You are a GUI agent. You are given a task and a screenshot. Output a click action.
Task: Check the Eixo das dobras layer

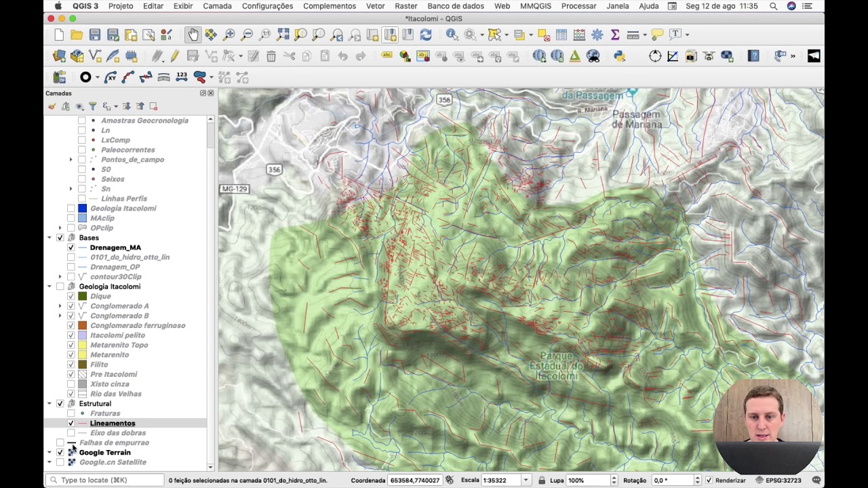[x=71, y=433]
